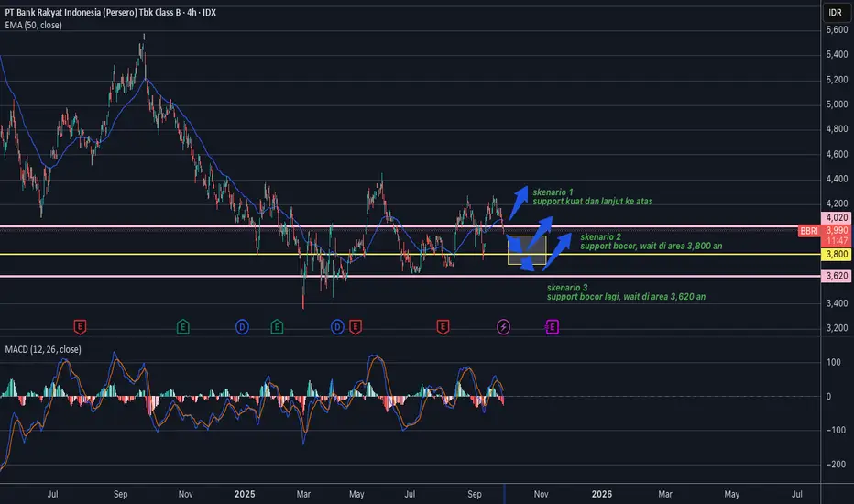
Task: Open the red E marker beside the April D marker
Action: pos(356,327)
